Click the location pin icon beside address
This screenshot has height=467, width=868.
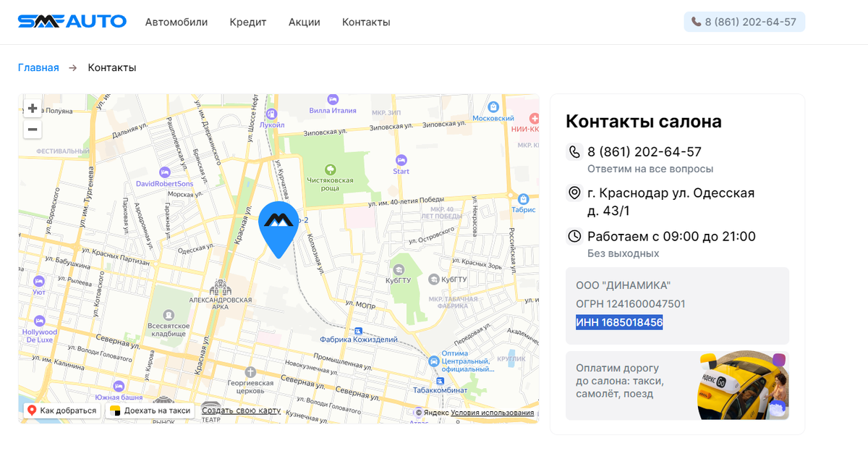[x=574, y=193]
